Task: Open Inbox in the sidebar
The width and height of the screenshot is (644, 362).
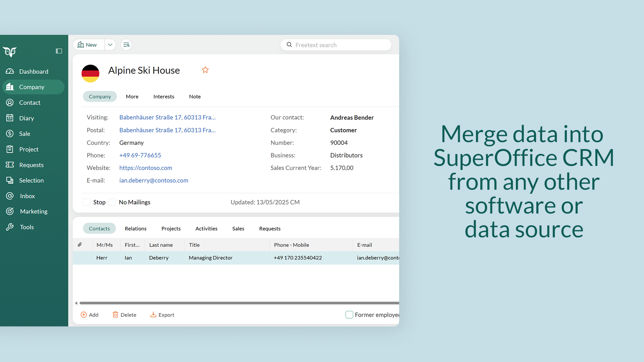Action: pos(33,196)
